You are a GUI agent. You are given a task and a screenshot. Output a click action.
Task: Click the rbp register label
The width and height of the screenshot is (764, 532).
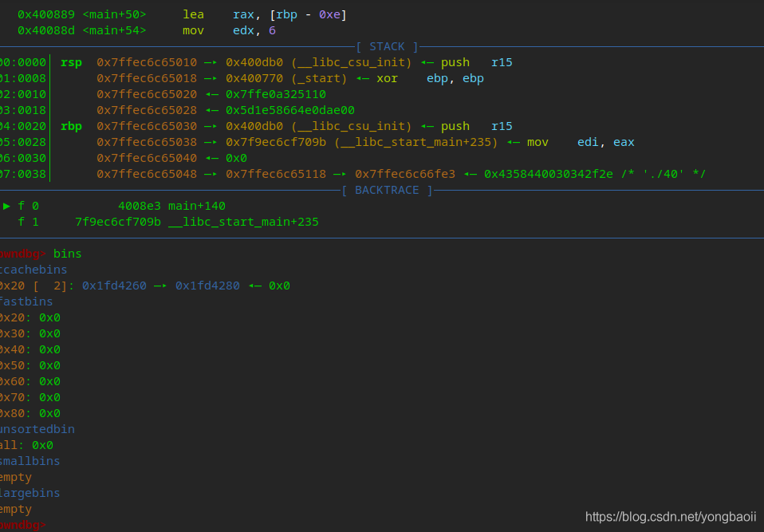tap(71, 127)
